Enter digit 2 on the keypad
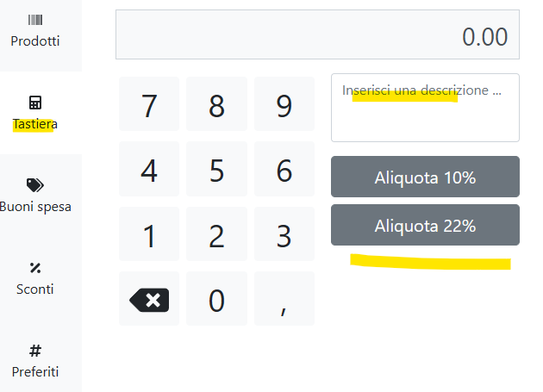 (x=216, y=235)
